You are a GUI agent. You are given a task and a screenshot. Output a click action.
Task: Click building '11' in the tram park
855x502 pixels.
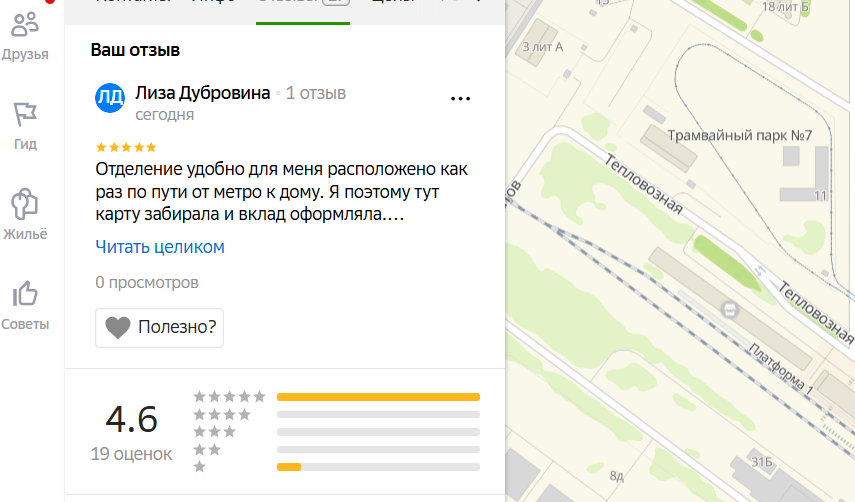pos(820,196)
